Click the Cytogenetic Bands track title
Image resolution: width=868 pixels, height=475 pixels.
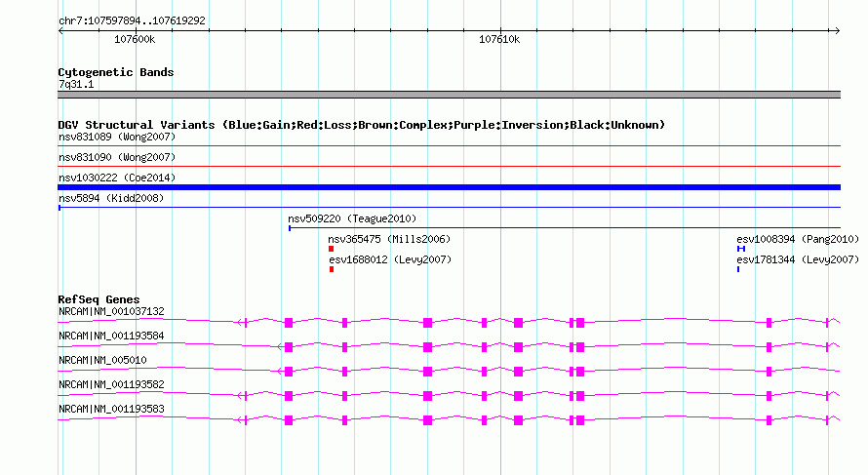tap(116, 72)
